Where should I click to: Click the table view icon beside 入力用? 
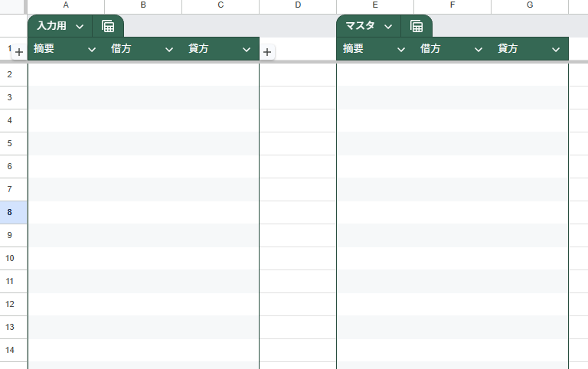click(x=108, y=26)
